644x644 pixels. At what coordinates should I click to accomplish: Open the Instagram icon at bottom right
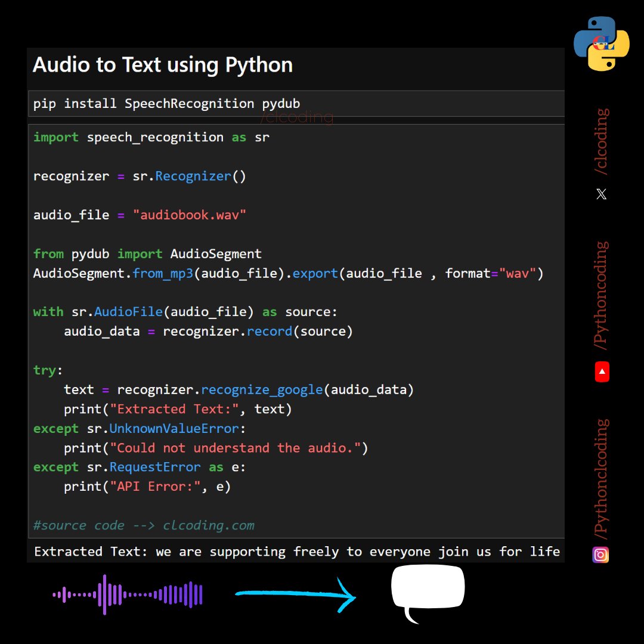click(600, 555)
